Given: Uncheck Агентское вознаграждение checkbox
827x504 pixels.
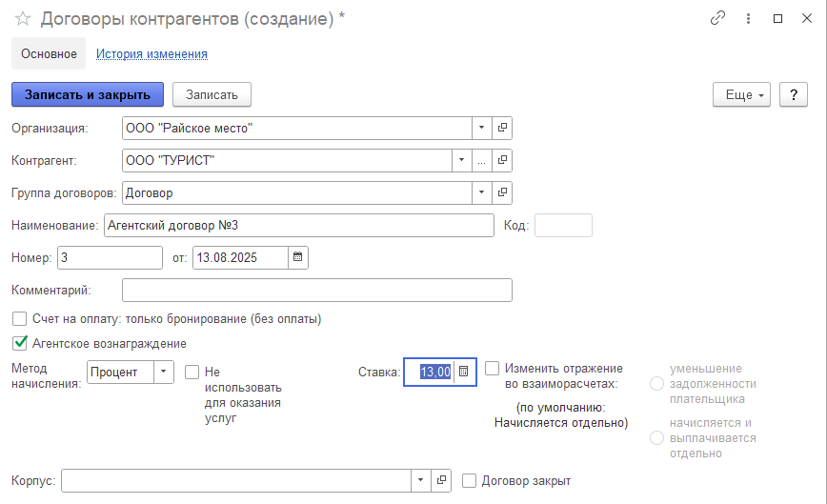Looking at the screenshot, I should [x=19, y=343].
